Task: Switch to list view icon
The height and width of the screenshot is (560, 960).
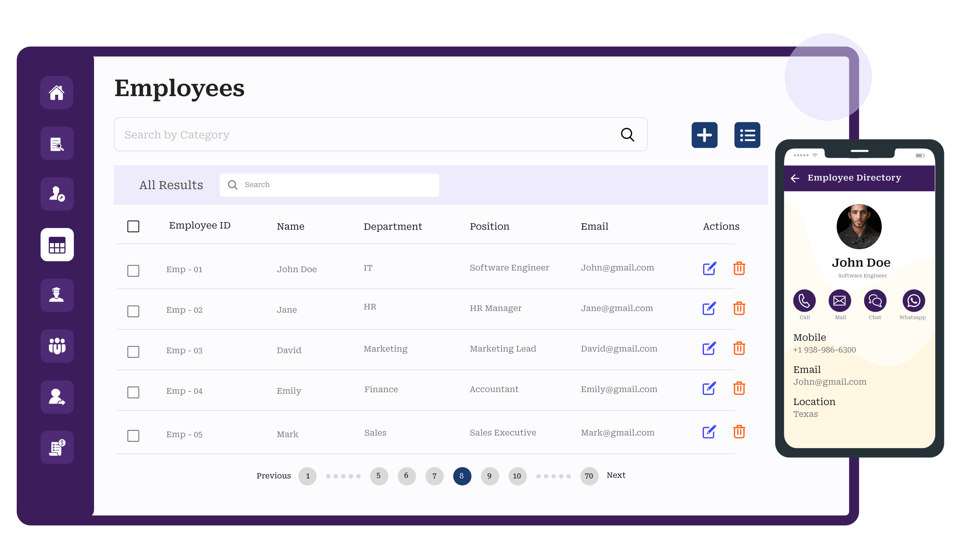Action: pos(747,135)
